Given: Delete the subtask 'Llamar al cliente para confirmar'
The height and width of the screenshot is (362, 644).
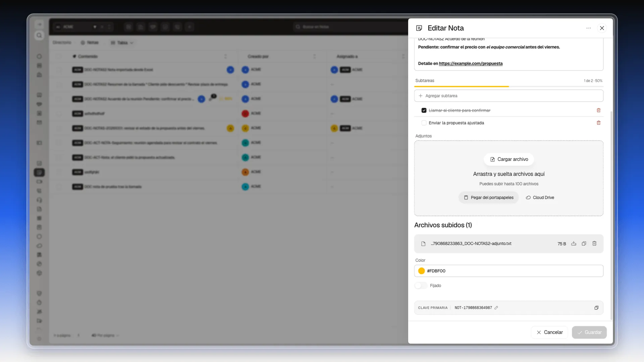Looking at the screenshot, I should (x=598, y=110).
